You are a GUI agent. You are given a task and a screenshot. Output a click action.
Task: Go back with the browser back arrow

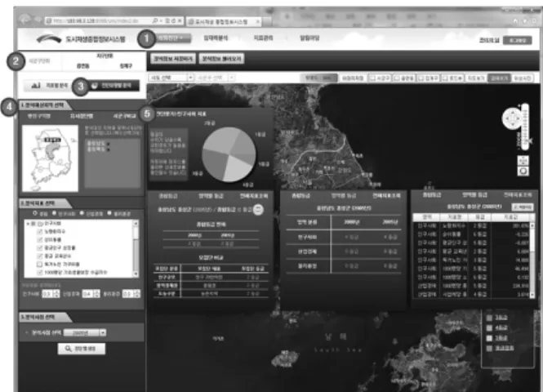pos(25,20)
